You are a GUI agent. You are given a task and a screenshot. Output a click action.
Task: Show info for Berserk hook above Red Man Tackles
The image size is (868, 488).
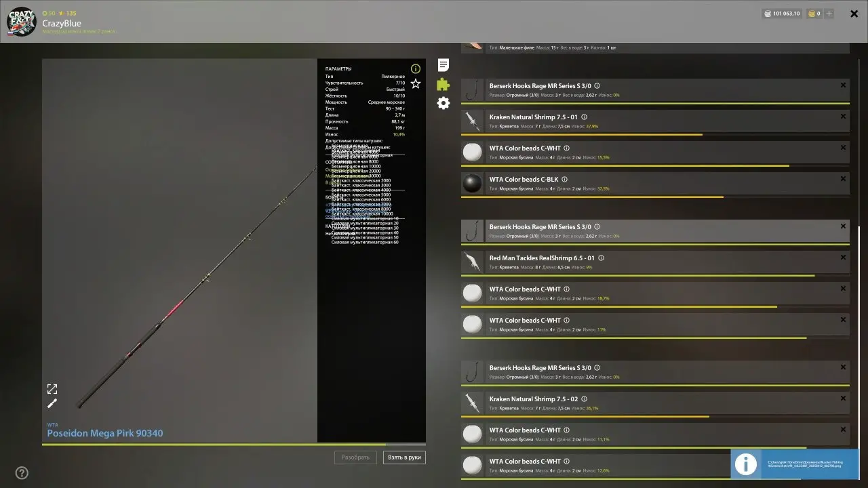[597, 227]
